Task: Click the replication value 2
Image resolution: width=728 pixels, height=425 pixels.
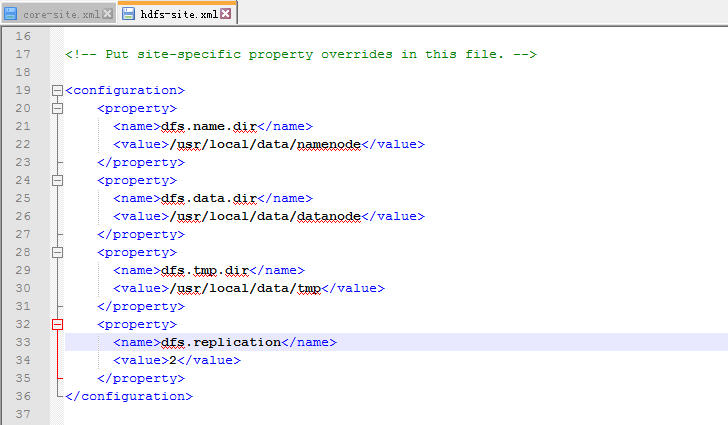Action: pos(173,360)
